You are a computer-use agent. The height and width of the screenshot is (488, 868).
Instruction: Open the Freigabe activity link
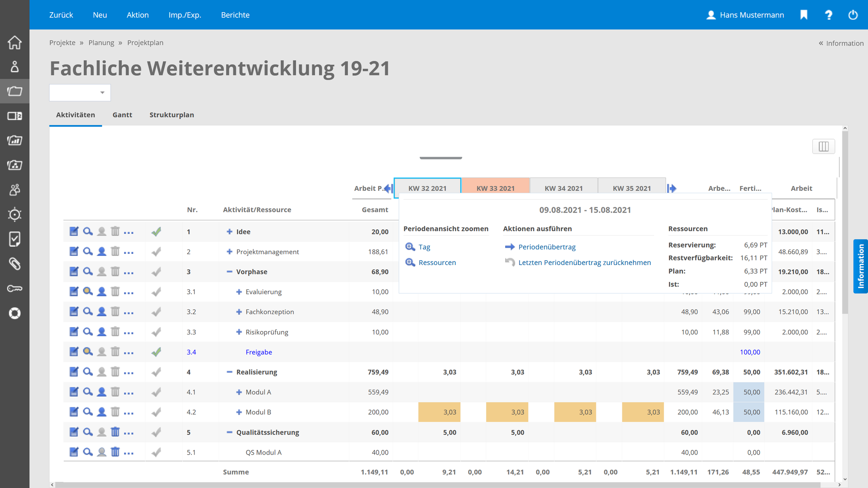pos(259,352)
